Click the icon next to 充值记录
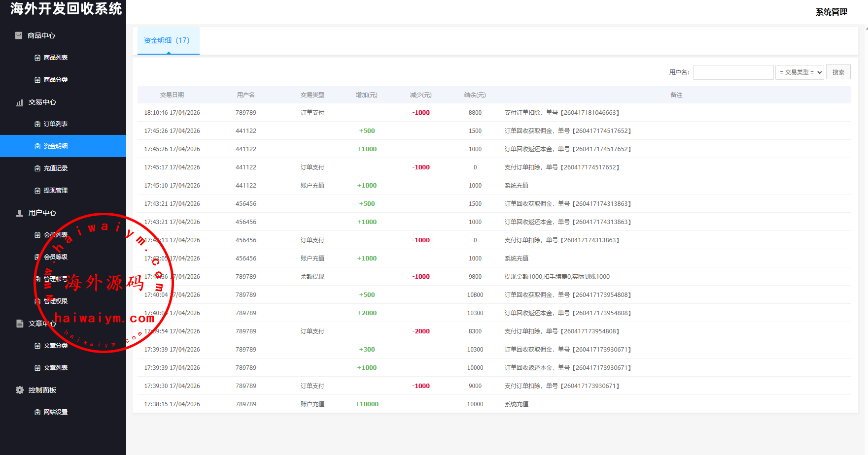 pos(37,168)
